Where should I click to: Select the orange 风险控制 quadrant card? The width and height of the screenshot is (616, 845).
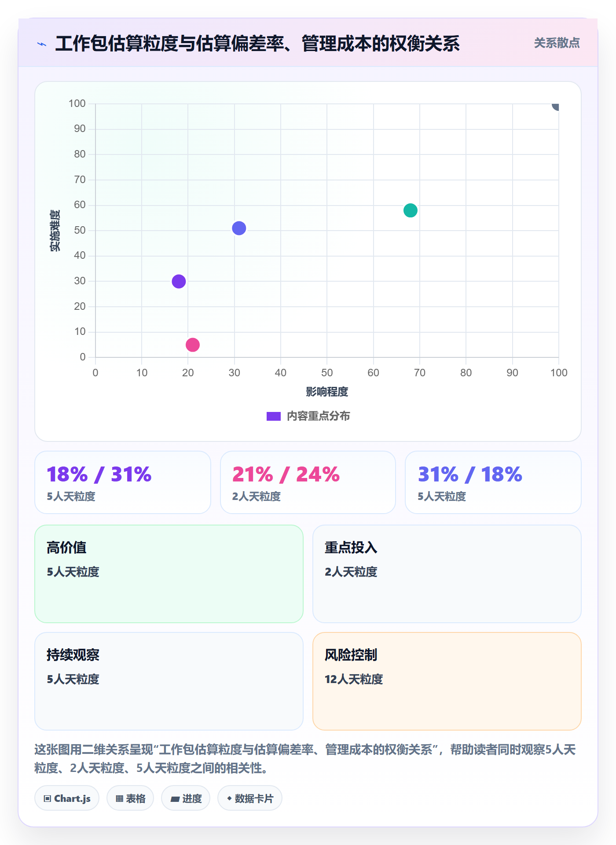[447, 681]
